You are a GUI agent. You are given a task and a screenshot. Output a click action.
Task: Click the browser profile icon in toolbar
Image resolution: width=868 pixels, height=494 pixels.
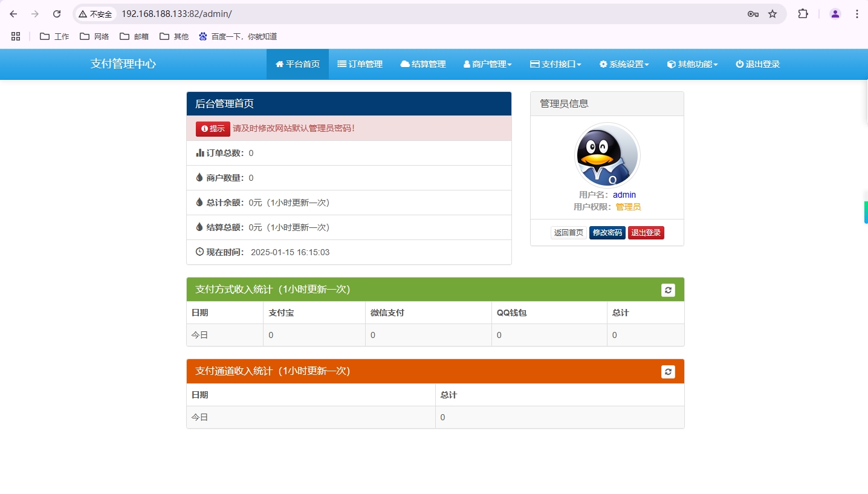pos(835,13)
